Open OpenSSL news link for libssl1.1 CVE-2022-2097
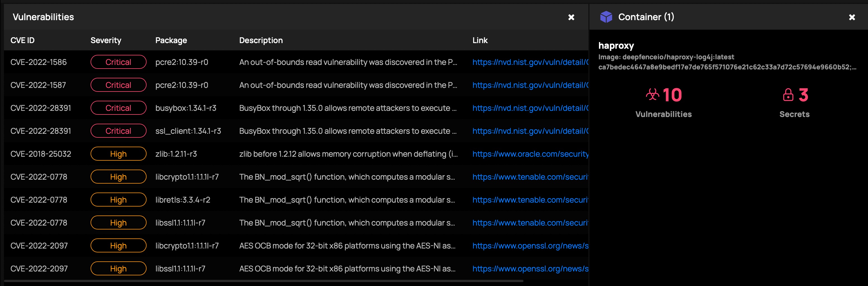868x286 pixels. [x=530, y=268]
